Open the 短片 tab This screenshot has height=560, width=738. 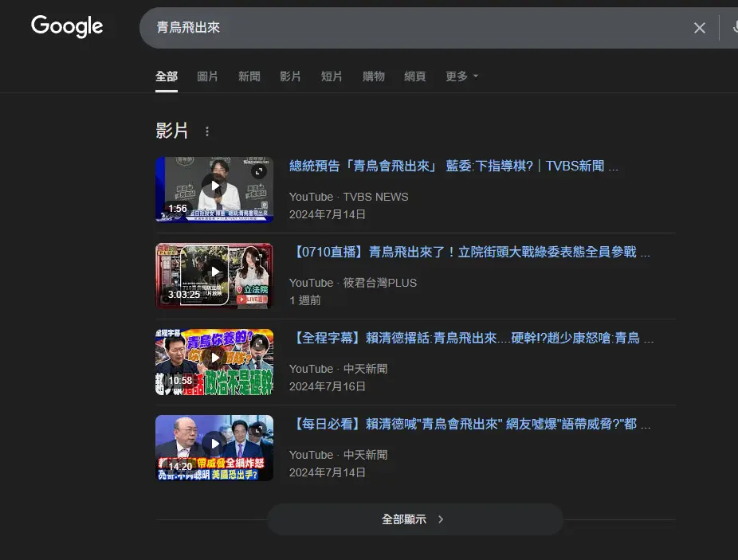pos(332,76)
